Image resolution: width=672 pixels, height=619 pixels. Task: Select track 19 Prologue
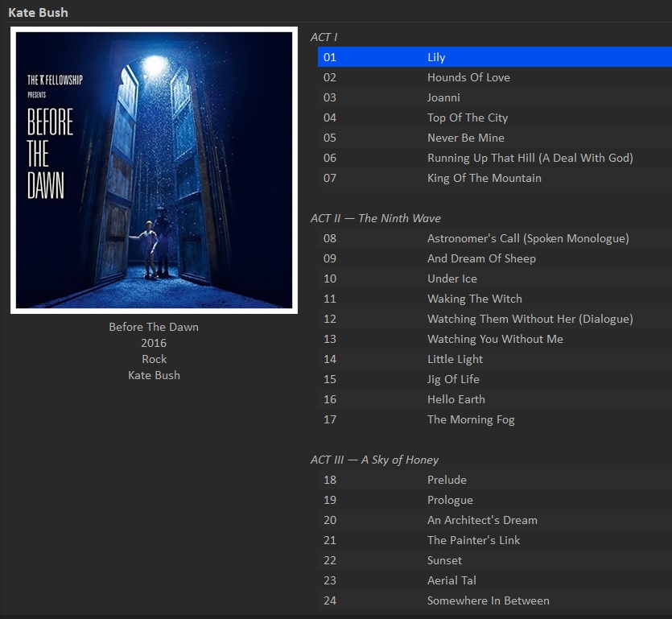495,500
